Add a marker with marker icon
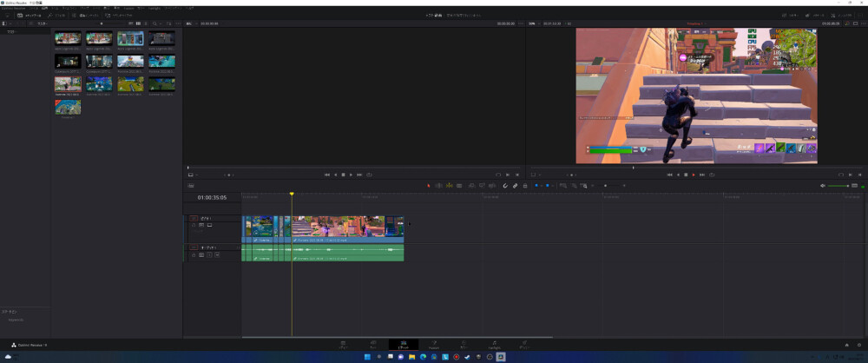The width and height of the screenshot is (868, 363). [548, 186]
